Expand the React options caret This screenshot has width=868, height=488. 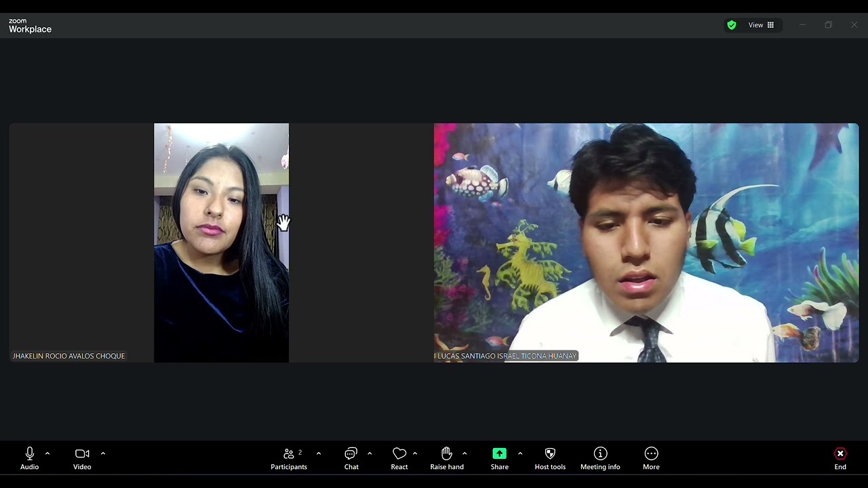tap(415, 453)
